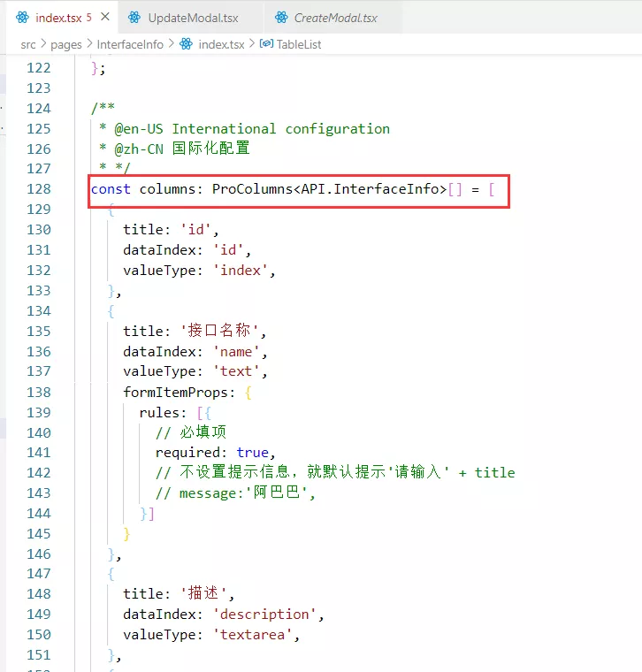Click the TableList symbol icon in breadcrumb
The height and width of the screenshot is (672, 642).
tap(266, 43)
